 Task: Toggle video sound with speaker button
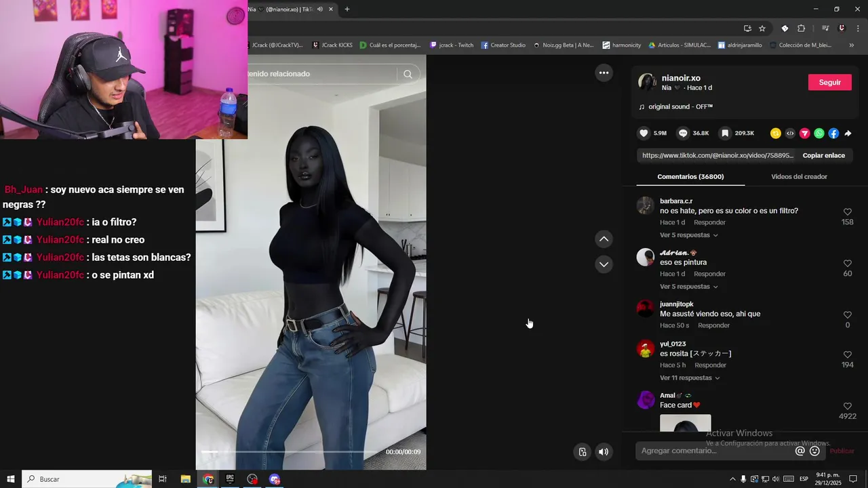[x=604, y=452]
